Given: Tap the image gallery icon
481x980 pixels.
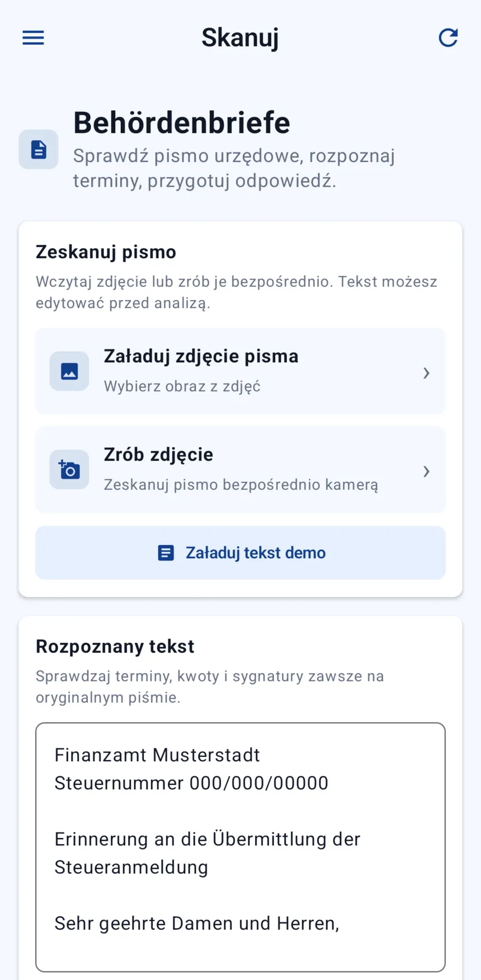Looking at the screenshot, I should 69,371.
